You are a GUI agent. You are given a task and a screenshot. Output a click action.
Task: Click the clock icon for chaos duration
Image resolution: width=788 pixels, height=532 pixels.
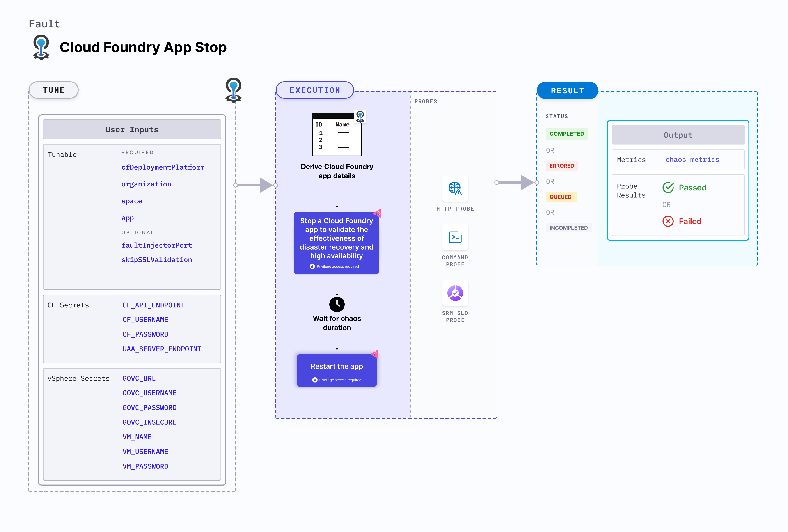point(337,304)
